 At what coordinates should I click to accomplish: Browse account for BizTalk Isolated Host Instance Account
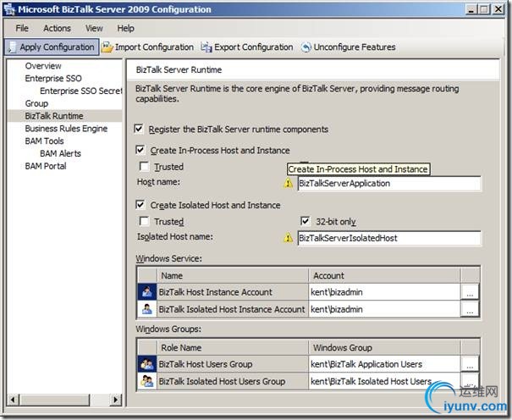470,309
